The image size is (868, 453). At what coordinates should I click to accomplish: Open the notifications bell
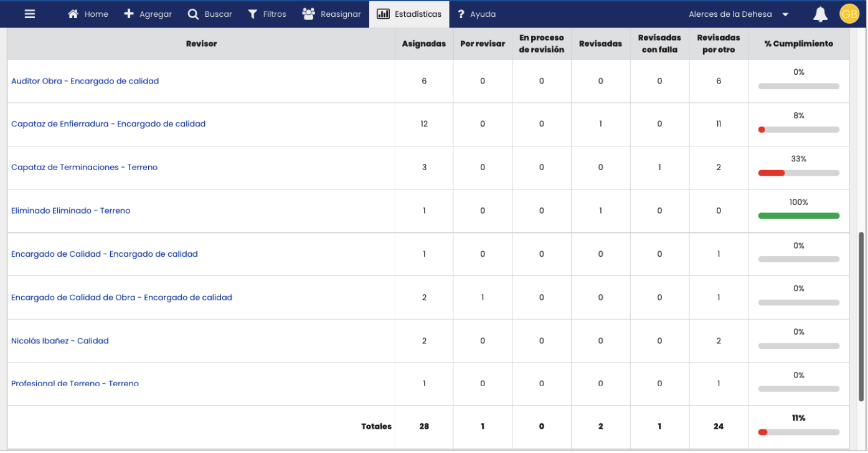[x=820, y=14]
